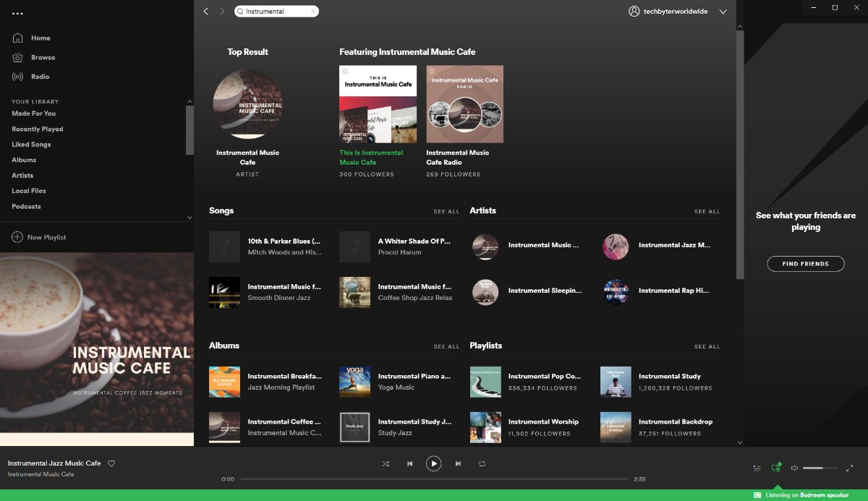The height and width of the screenshot is (501, 868).
Task: Open Instrumental Jazz M... artist
Action: click(x=657, y=247)
